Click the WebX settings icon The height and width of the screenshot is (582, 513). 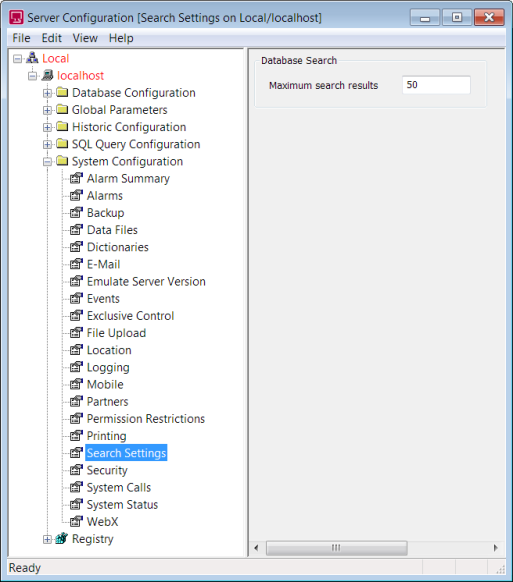pyautogui.click(x=76, y=521)
